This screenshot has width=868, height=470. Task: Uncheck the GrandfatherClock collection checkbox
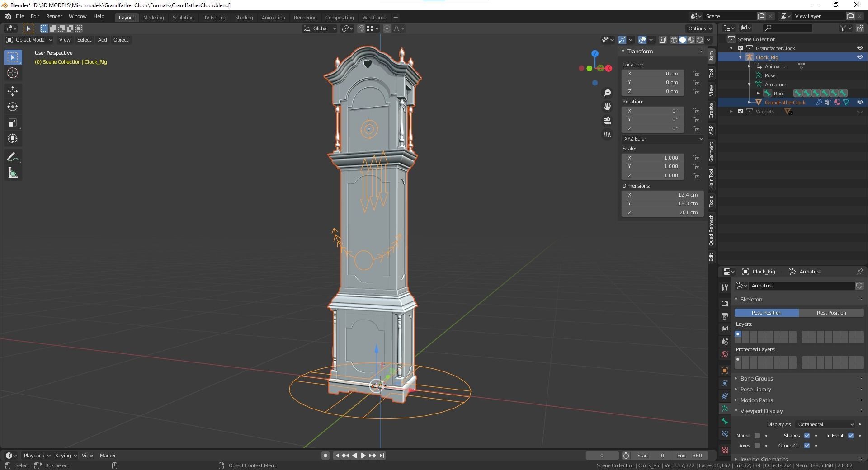[741, 48]
